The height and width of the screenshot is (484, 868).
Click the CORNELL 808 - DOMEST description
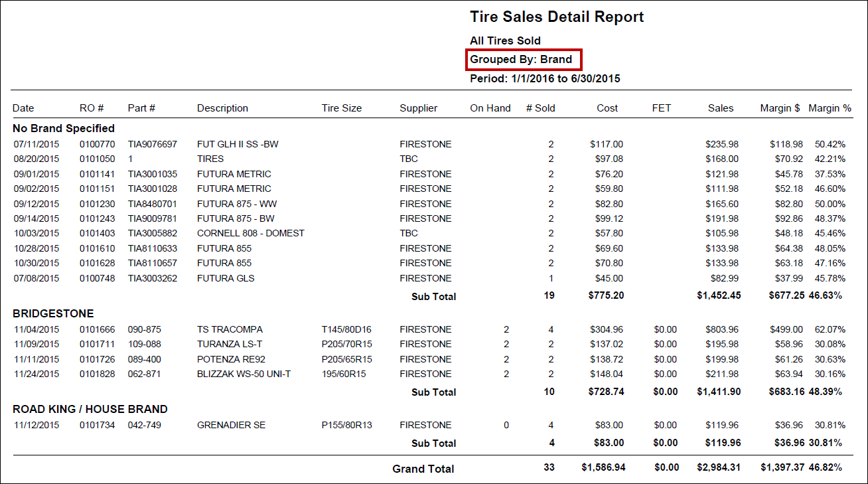(x=251, y=233)
